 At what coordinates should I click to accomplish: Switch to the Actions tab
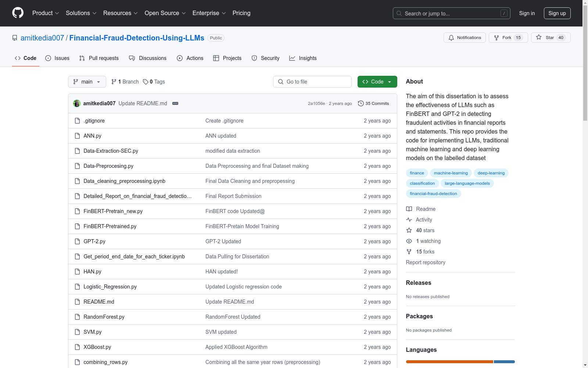pos(190,58)
